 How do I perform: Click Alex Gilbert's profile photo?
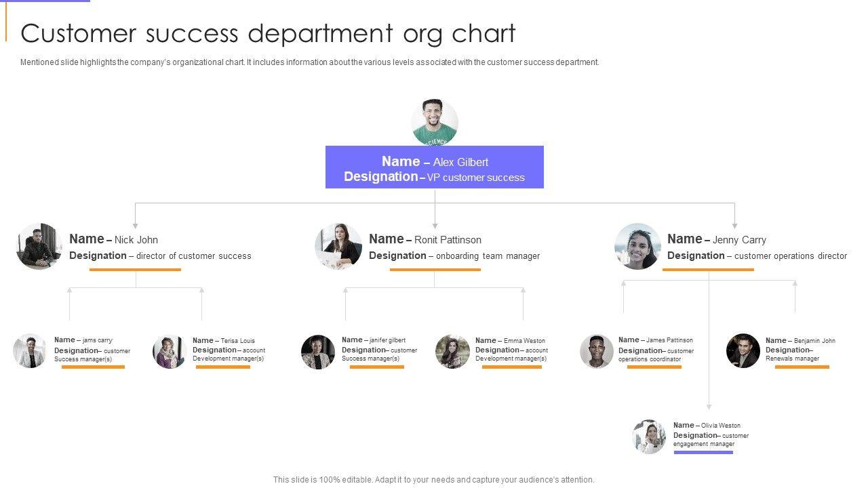[x=435, y=123]
